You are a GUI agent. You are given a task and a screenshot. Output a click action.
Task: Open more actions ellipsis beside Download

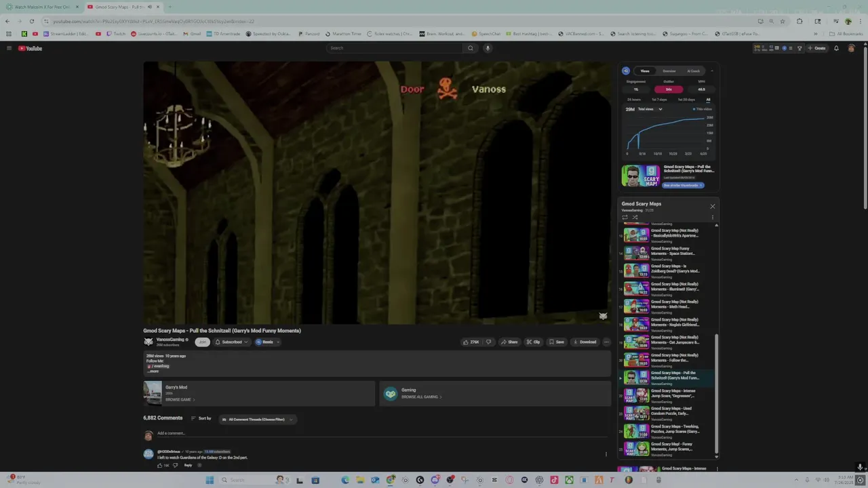pyautogui.click(x=606, y=342)
